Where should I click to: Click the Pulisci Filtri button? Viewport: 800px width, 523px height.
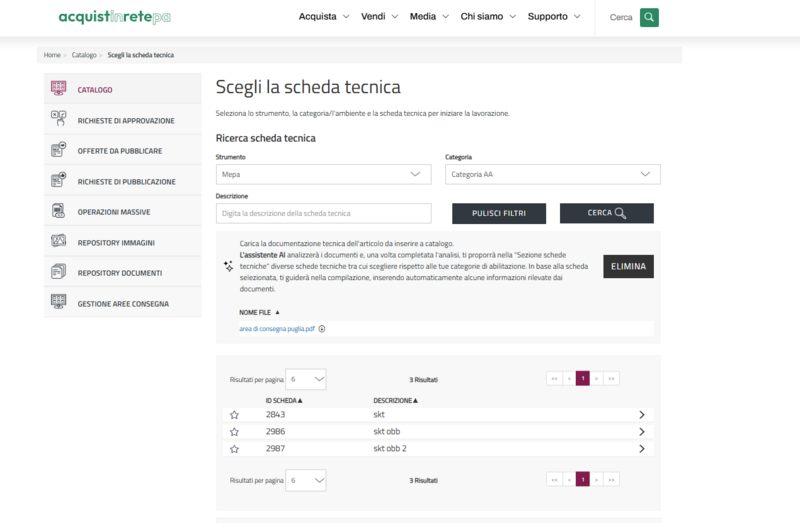(x=499, y=213)
